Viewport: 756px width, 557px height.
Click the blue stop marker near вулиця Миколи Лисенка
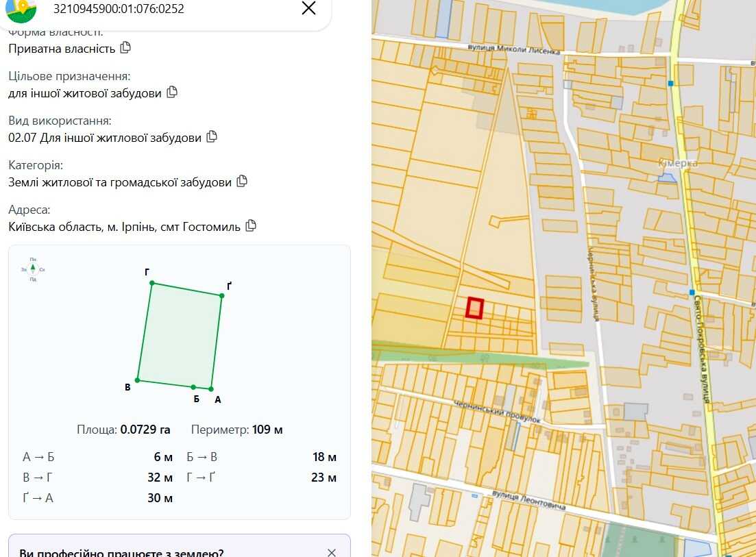[670, 84]
